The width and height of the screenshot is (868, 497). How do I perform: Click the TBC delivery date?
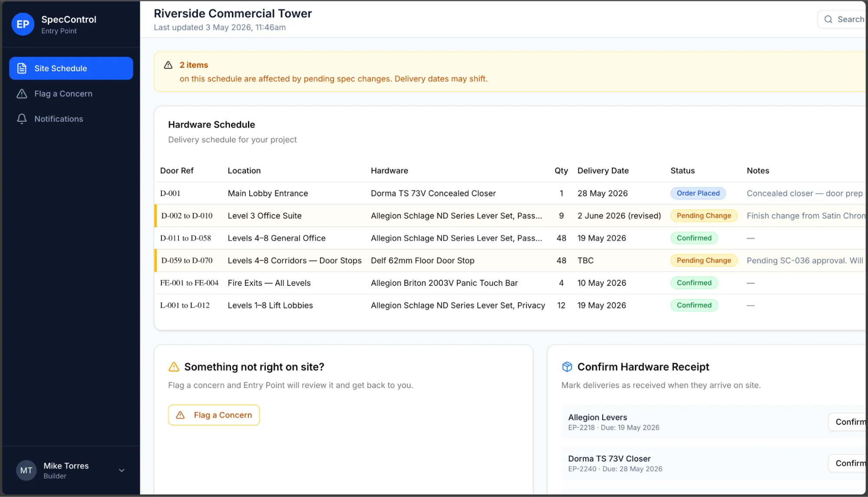click(x=585, y=260)
